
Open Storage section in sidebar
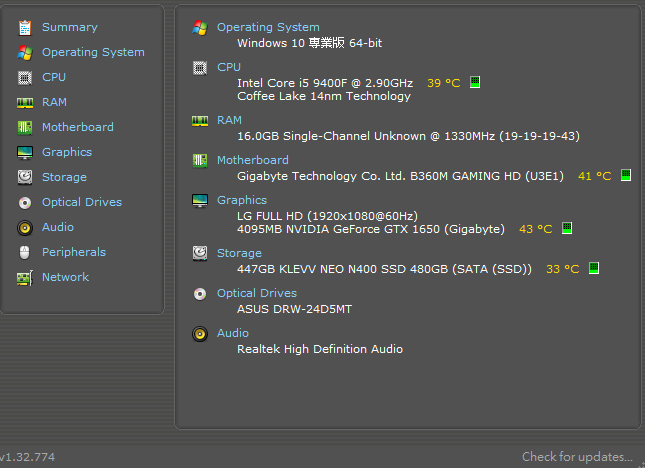pos(65,177)
